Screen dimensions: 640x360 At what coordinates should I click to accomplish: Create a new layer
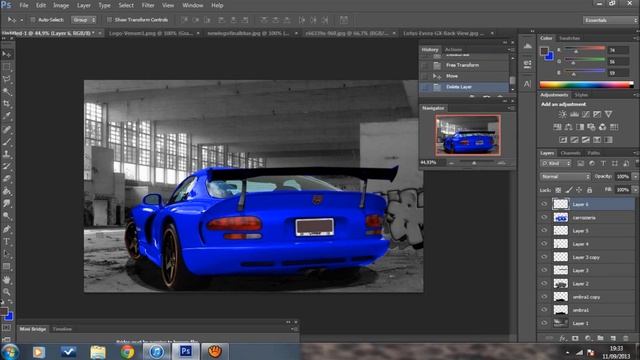pyautogui.click(x=613, y=338)
